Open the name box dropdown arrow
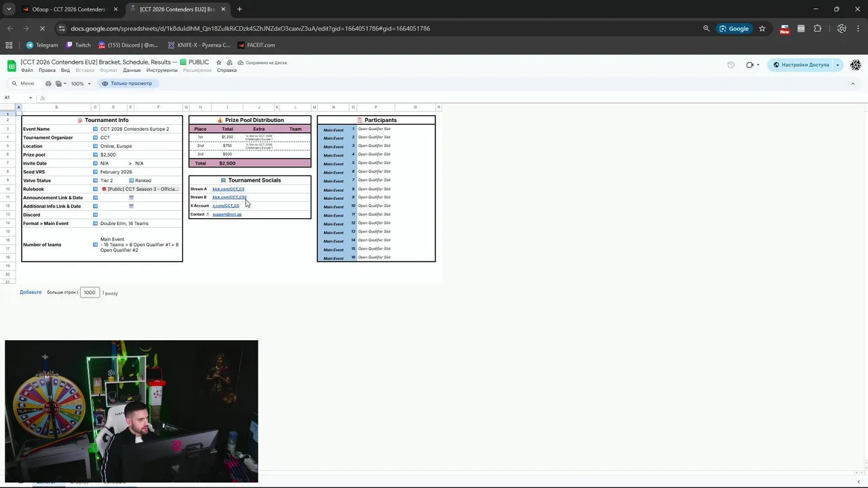Viewport: 868px width, 488px height. pos(31,98)
